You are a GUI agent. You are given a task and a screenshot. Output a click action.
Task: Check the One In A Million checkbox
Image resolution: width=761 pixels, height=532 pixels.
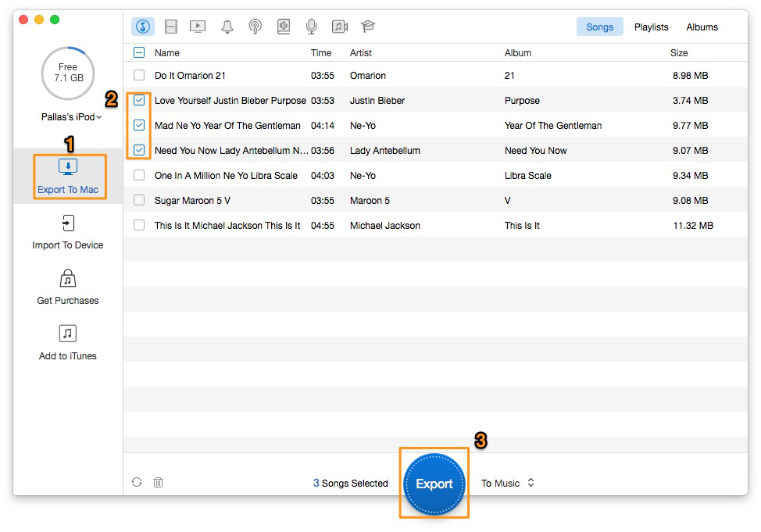click(139, 175)
